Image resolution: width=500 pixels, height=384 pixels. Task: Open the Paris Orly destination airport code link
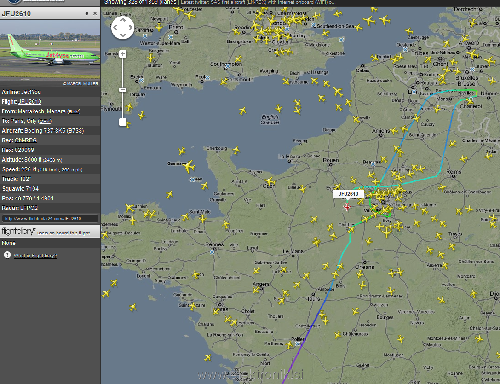click(45, 121)
